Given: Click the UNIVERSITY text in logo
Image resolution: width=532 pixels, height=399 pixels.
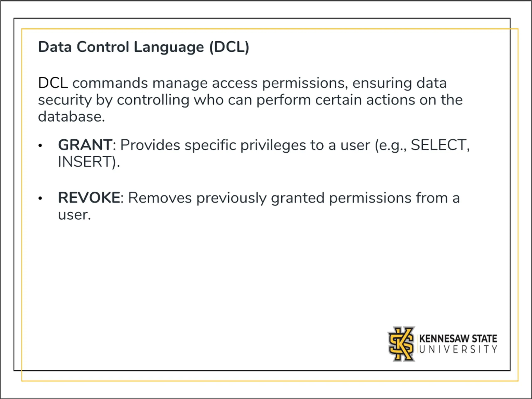Looking at the screenshot, I should click(x=458, y=350).
